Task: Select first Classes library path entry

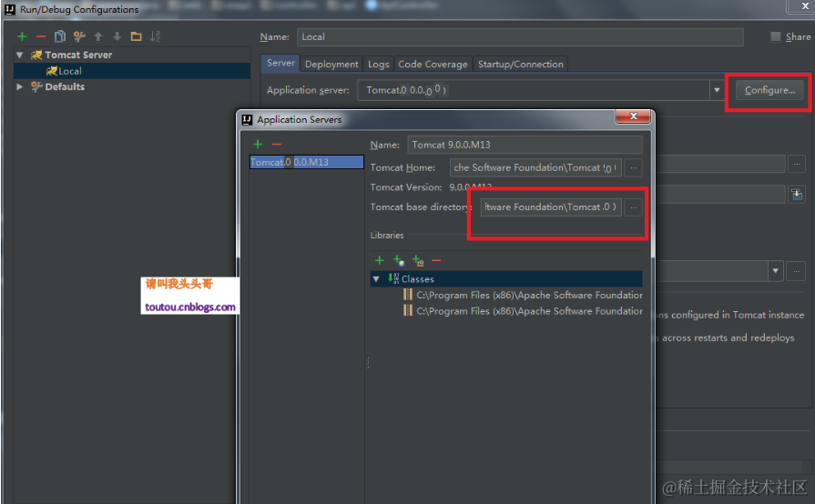Action: pos(523,296)
